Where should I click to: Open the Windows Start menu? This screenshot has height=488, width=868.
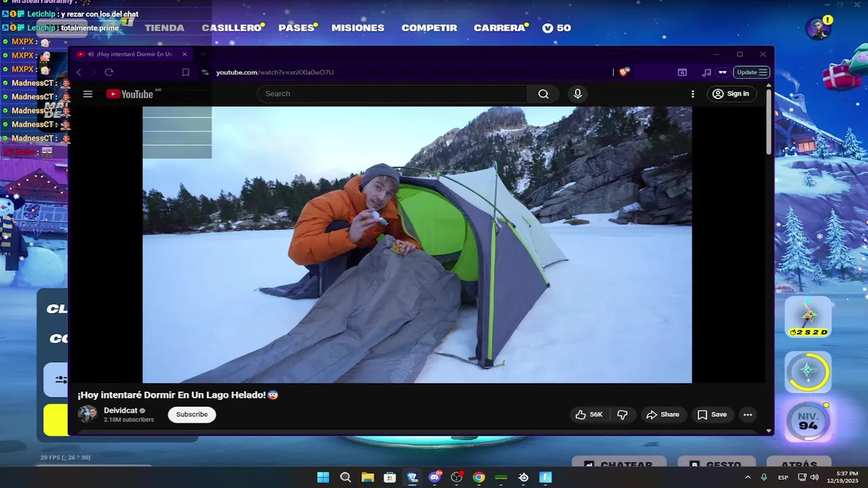tap(323, 477)
